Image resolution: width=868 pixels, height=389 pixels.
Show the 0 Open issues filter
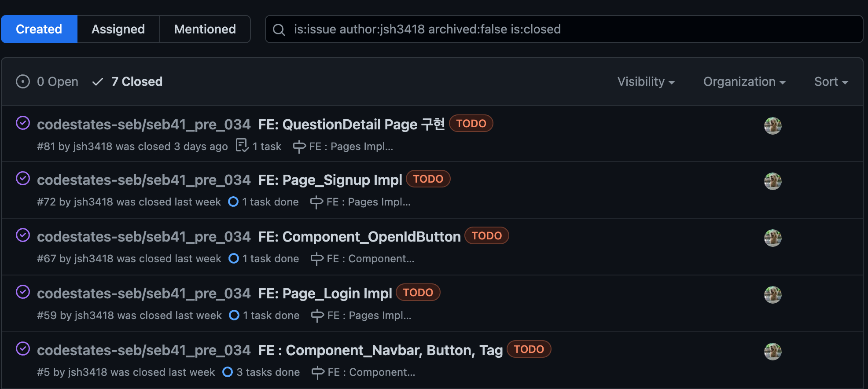[47, 81]
